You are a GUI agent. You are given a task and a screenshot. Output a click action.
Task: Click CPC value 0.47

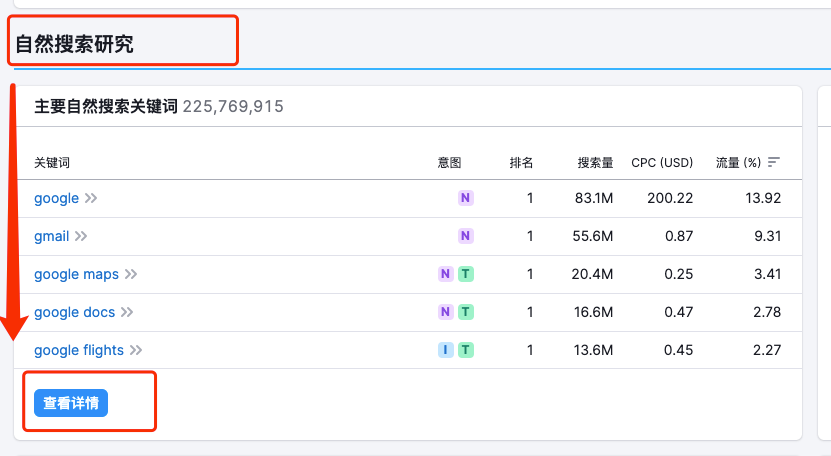(678, 312)
